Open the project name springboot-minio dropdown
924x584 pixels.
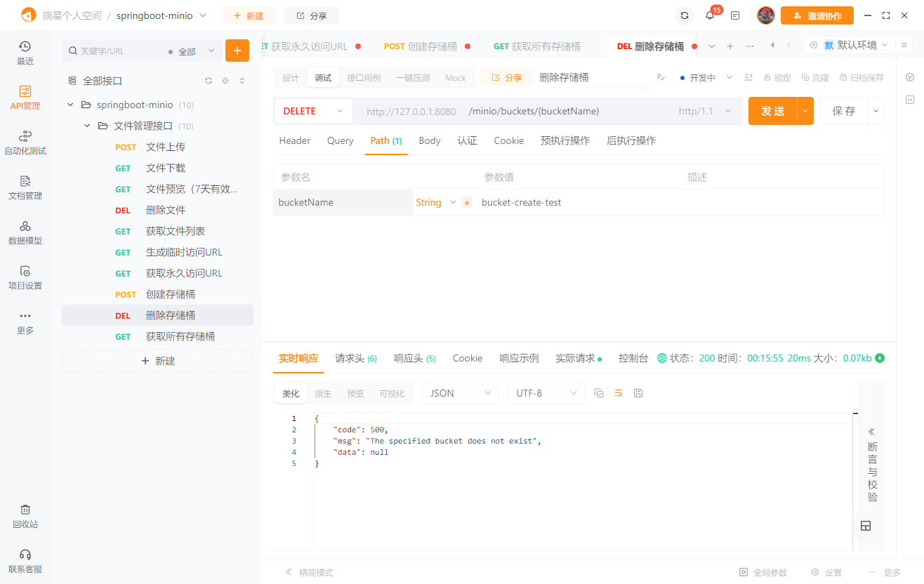161,15
